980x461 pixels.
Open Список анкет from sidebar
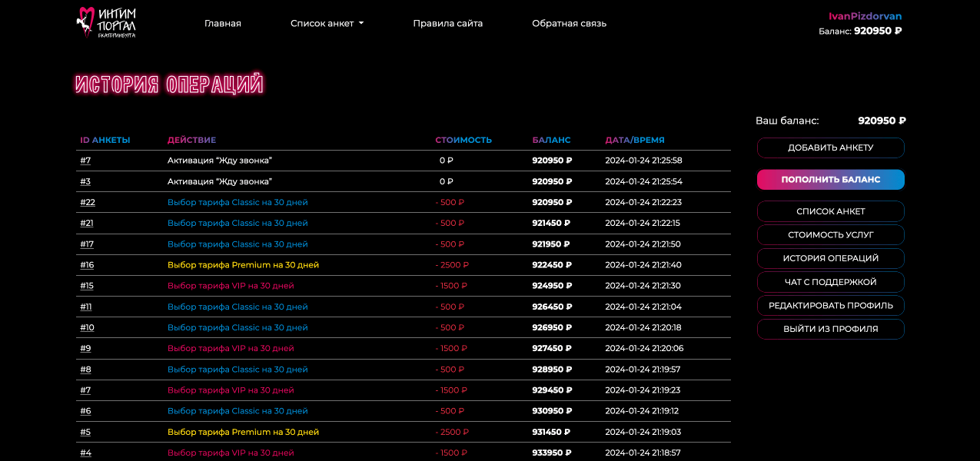tap(830, 211)
